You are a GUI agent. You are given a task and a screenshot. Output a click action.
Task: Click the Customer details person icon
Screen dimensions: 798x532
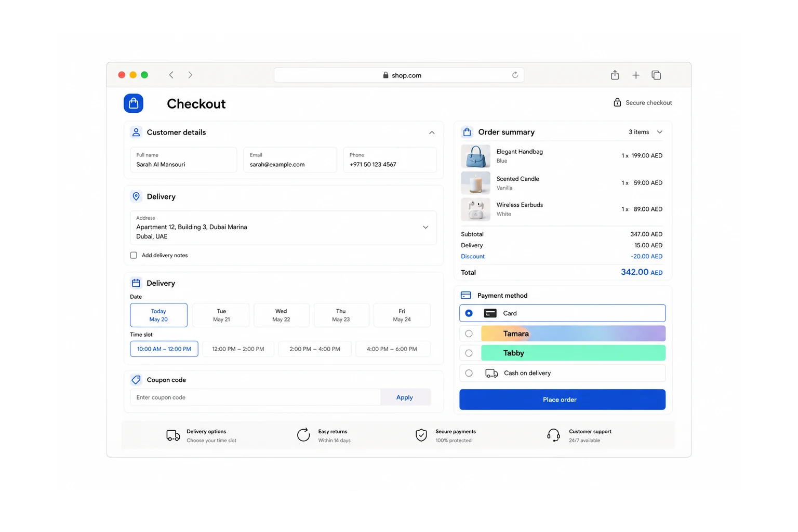pyautogui.click(x=136, y=132)
